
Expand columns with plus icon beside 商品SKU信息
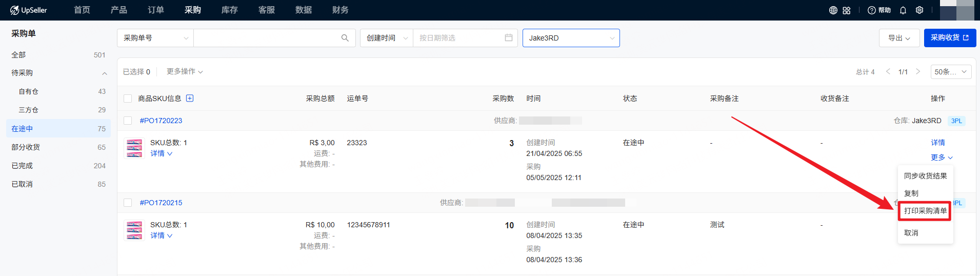[190, 98]
